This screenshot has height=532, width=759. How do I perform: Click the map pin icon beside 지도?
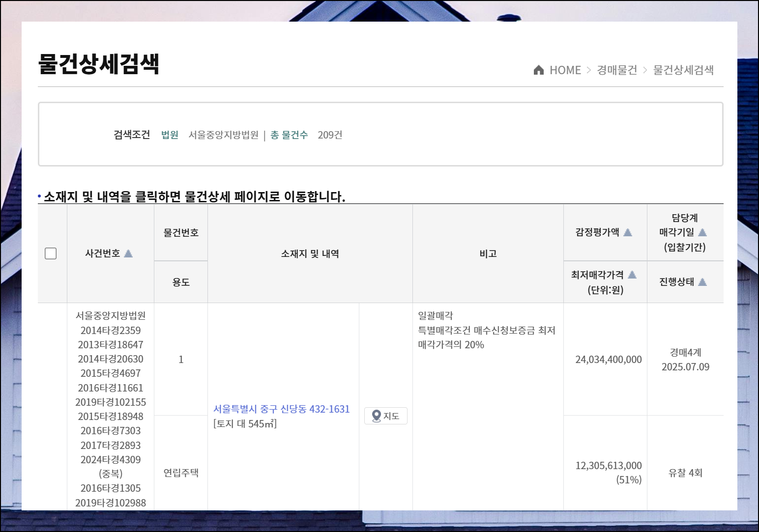coord(377,416)
